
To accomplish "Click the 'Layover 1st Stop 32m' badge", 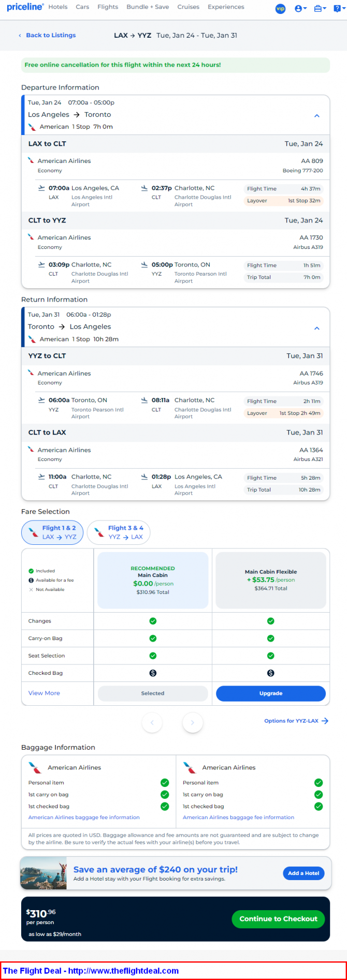I will [284, 201].
